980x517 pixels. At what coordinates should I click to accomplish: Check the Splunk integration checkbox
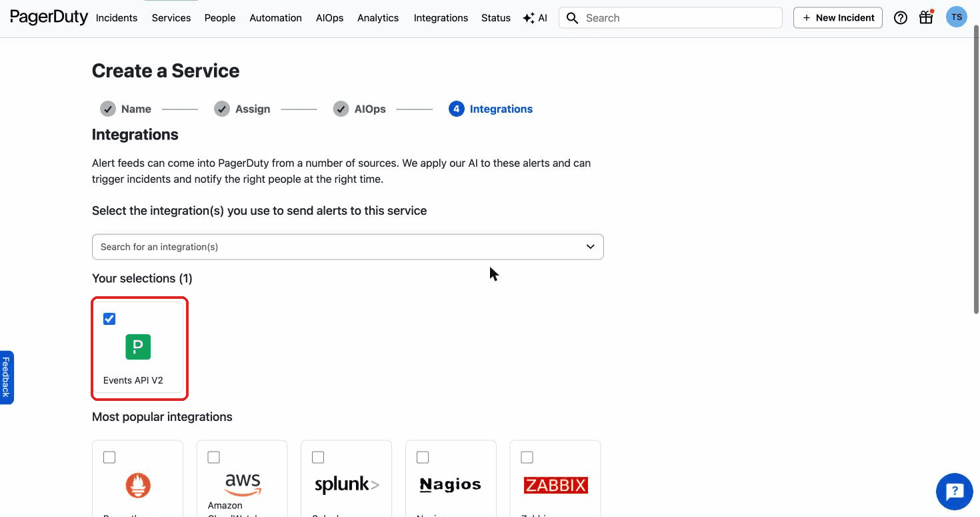pyautogui.click(x=318, y=457)
